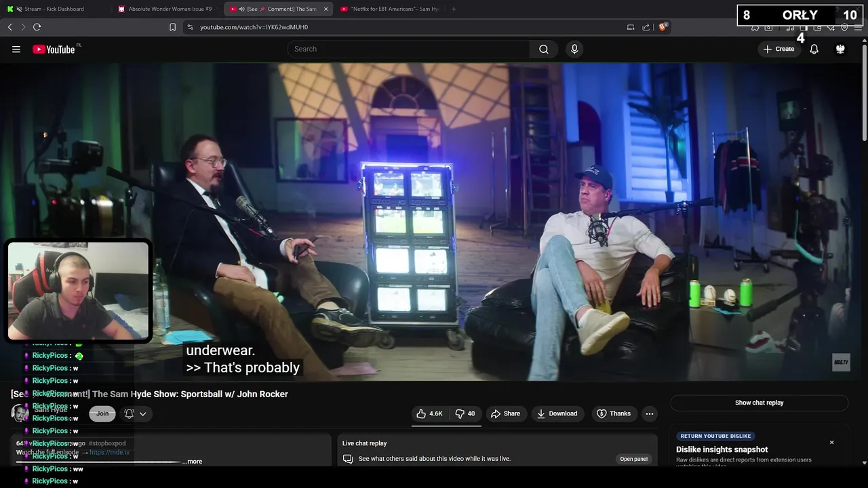
Task: Like the video
Action: tap(429, 413)
